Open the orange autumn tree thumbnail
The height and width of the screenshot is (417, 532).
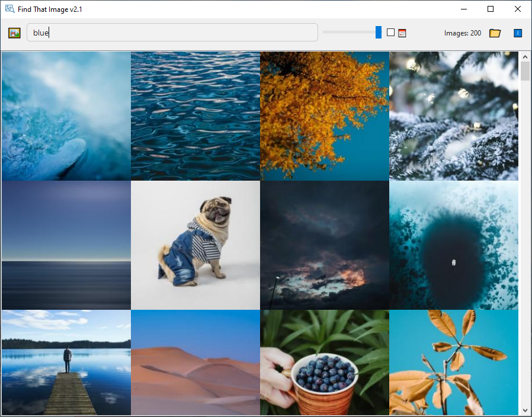325,116
